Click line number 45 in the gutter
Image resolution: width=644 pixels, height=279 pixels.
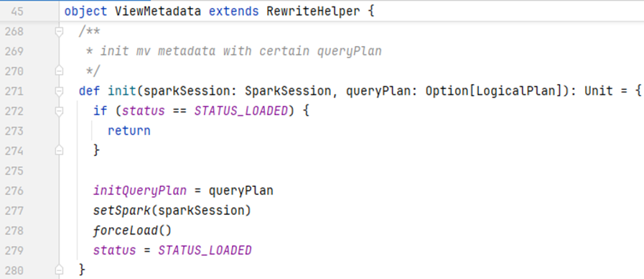coord(15,11)
